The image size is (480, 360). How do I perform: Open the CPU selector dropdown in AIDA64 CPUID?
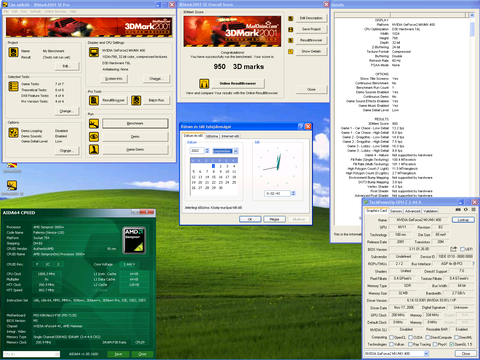tap(57, 354)
